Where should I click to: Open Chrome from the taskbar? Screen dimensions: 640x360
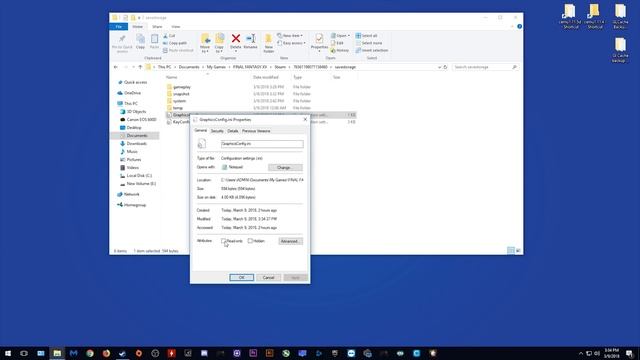click(90, 353)
